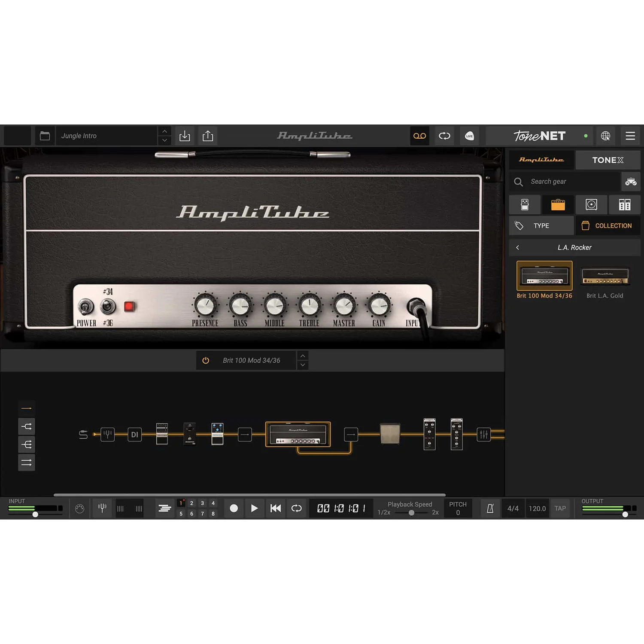Step to the next amp model down arrow
This screenshot has width=644, height=644.
pyautogui.click(x=303, y=365)
